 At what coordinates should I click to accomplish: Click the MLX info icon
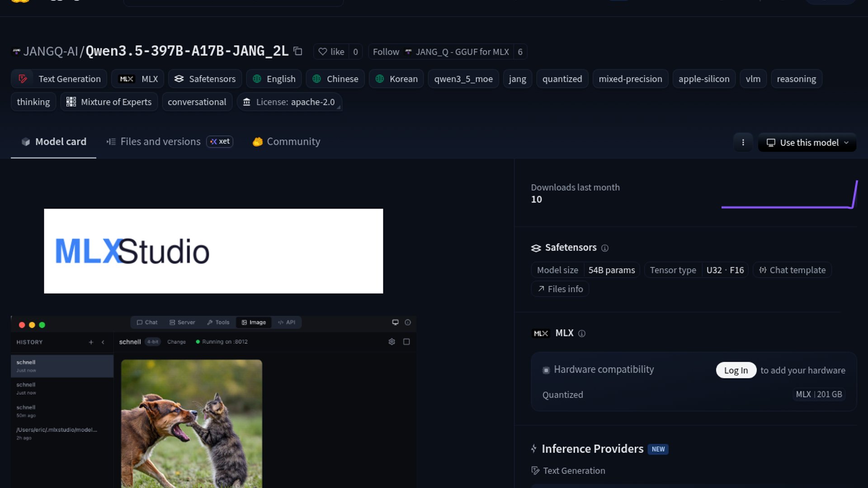click(x=582, y=333)
